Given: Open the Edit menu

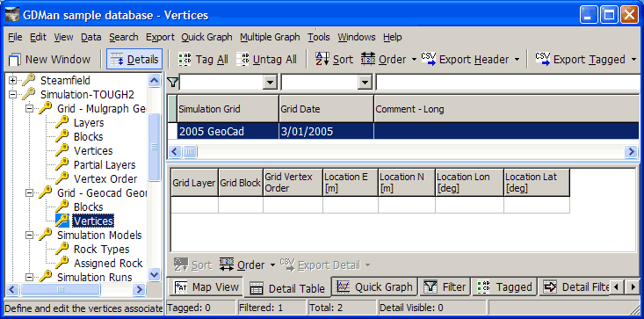Looking at the screenshot, I should pyautogui.click(x=38, y=38).
